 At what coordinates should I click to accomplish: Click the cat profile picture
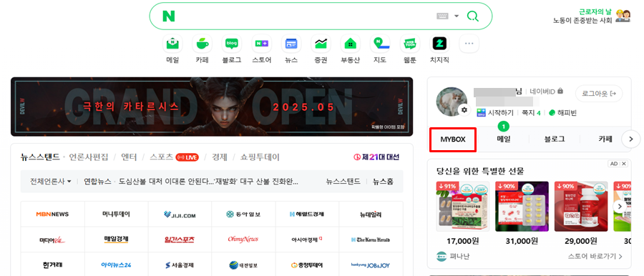pyautogui.click(x=452, y=102)
